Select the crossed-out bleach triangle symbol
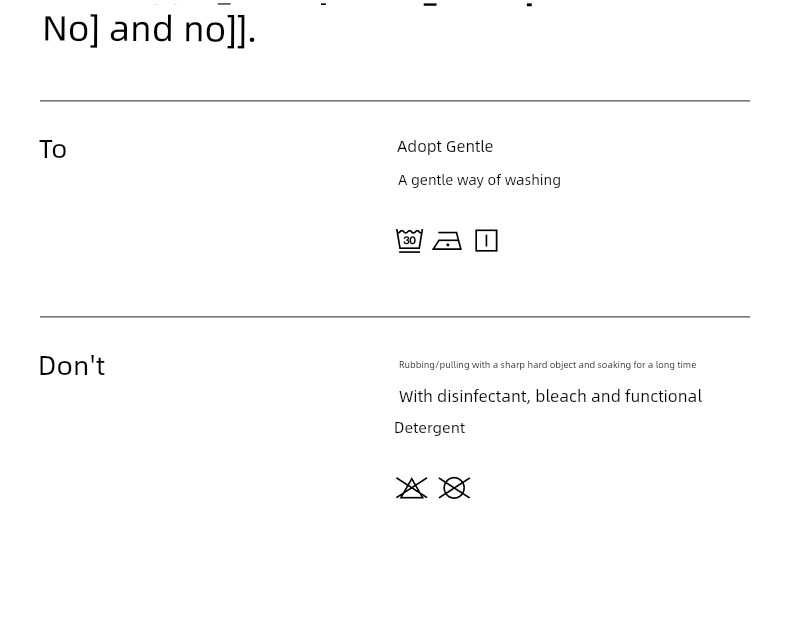The image size is (790, 619). 411,488
